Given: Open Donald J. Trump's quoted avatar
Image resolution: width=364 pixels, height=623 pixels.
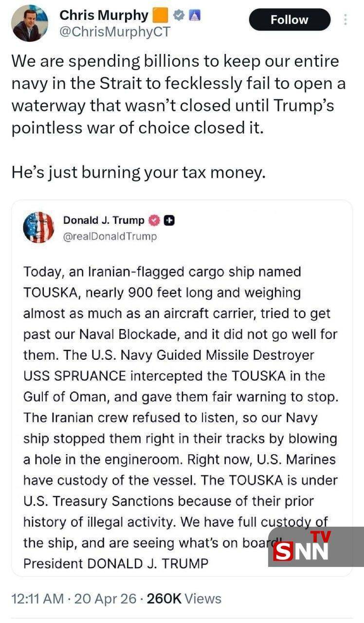Looking at the screenshot, I should coord(38,227).
